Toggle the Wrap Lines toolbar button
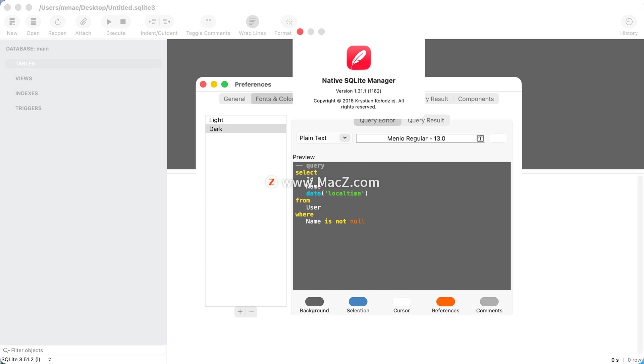The image size is (644, 364). click(x=252, y=22)
